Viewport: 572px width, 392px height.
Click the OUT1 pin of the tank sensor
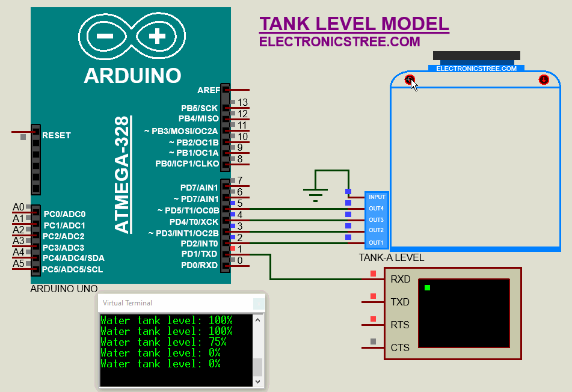376,243
